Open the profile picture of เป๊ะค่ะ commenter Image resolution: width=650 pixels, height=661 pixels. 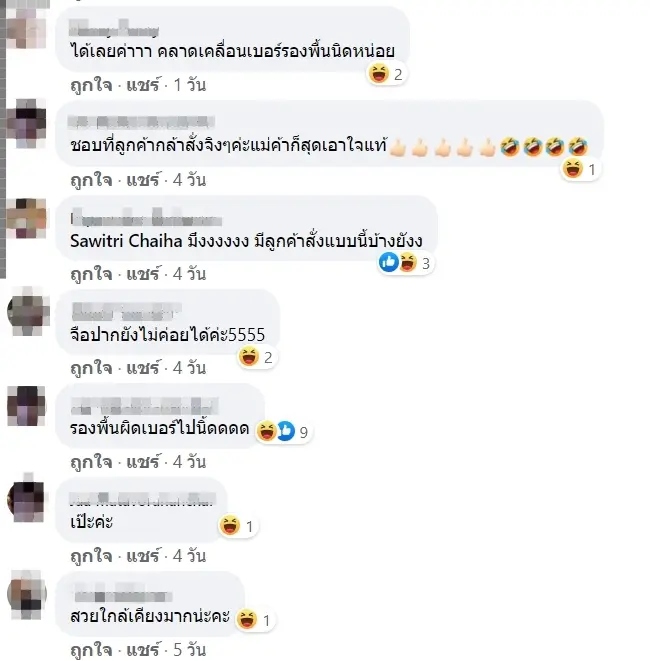[x=26, y=499]
